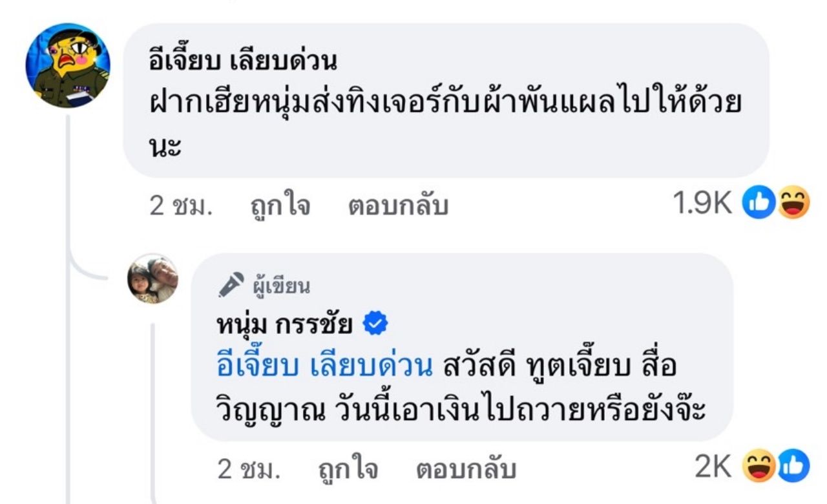Image resolution: width=827 pixels, height=504 pixels.
Task: Open the 1.9K reactions count
Action: coord(702,204)
